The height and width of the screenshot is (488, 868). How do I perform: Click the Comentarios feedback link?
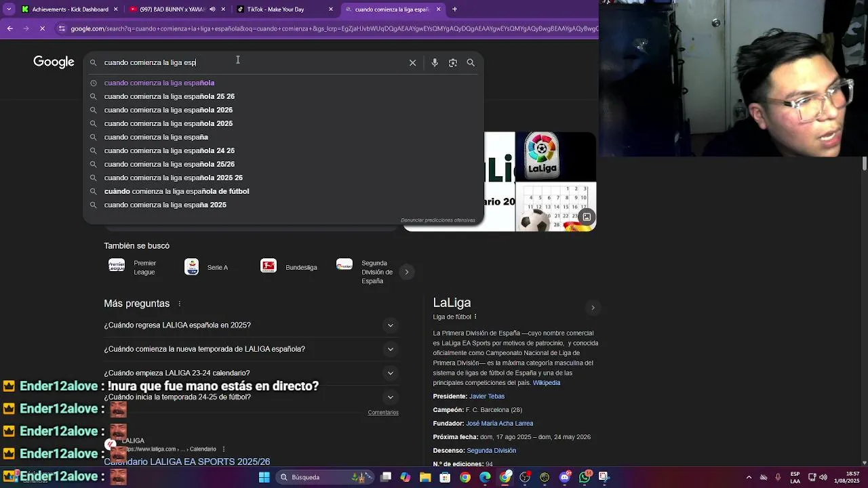pos(383,412)
